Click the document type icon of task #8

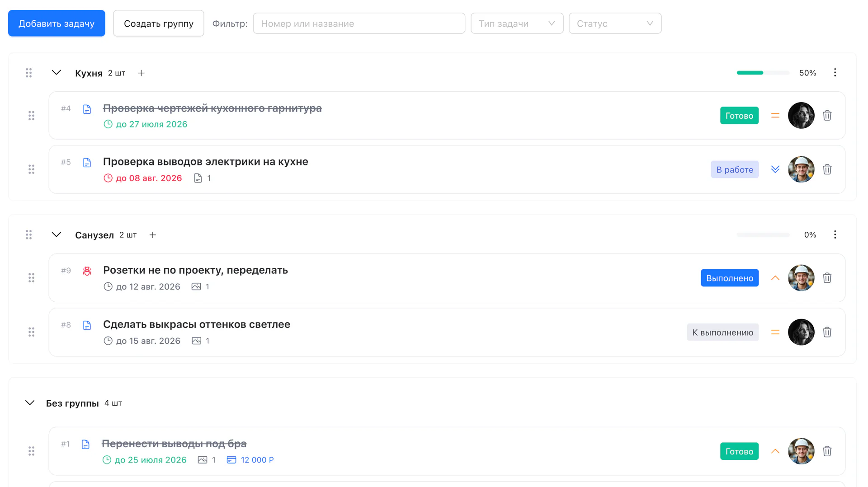(87, 325)
